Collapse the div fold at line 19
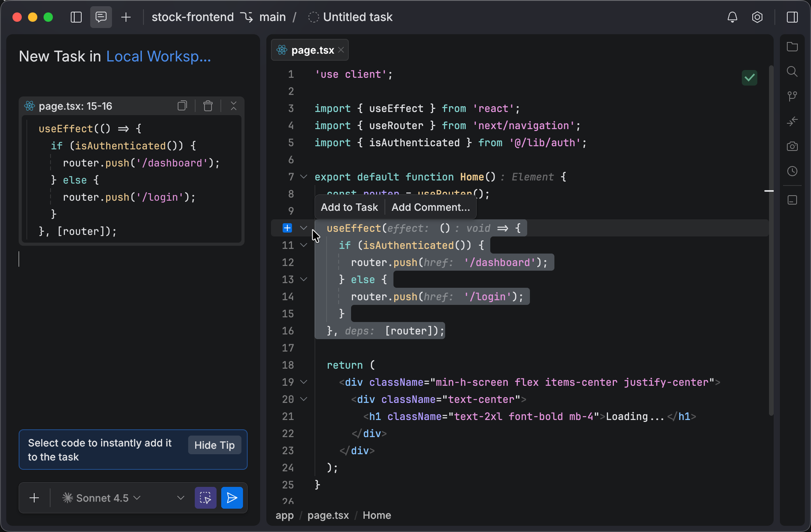 pos(304,382)
